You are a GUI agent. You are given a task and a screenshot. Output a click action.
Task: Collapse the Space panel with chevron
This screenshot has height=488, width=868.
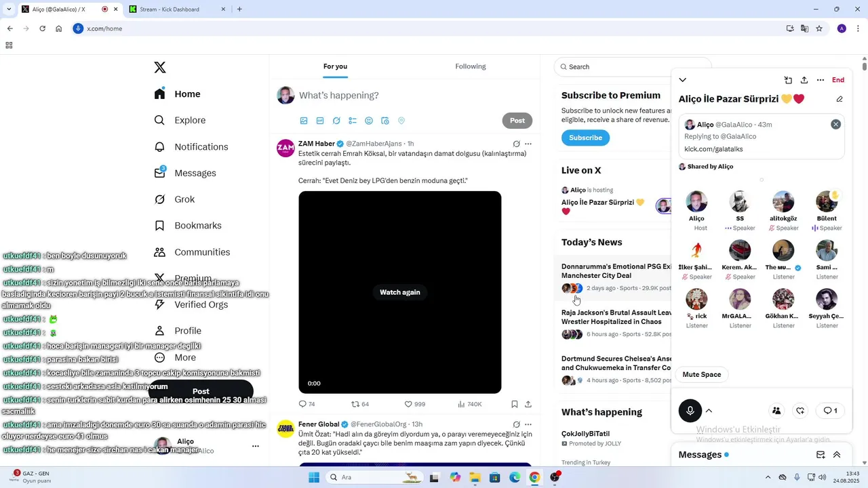click(682, 80)
